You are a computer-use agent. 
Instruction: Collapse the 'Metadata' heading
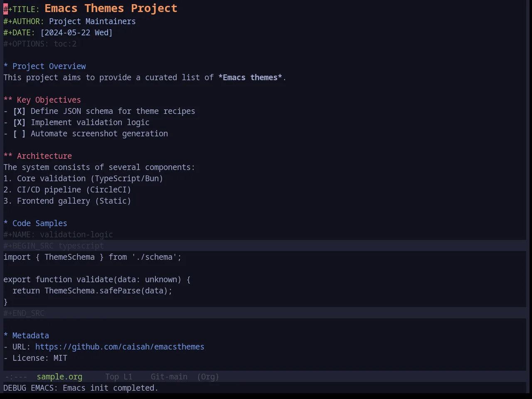(x=26, y=336)
